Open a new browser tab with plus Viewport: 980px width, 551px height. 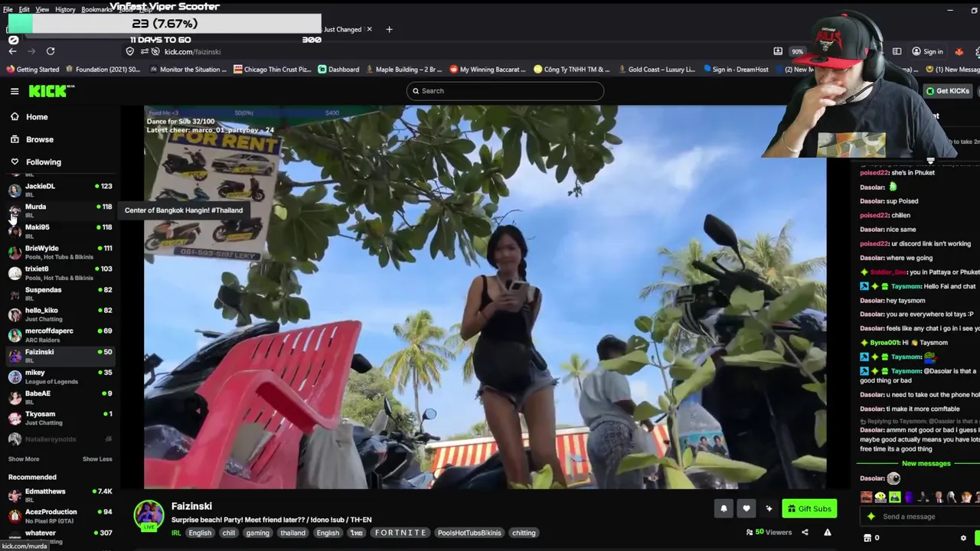[x=389, y=29]
